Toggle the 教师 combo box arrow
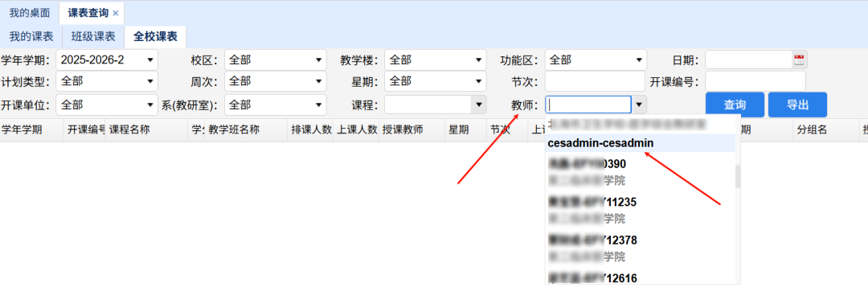Image resolution: width=868 pixels, height=308 pixels. [640, 105]
